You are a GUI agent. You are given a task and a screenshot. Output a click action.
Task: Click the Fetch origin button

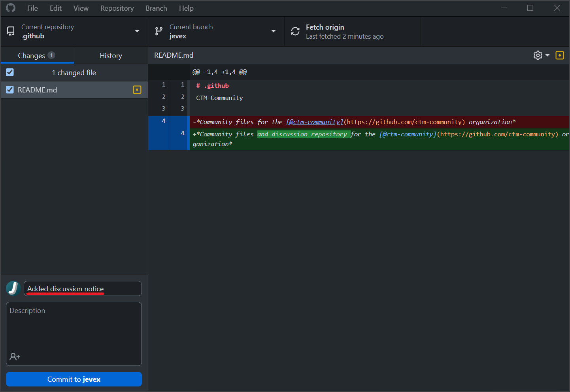[x=353, y=31]
